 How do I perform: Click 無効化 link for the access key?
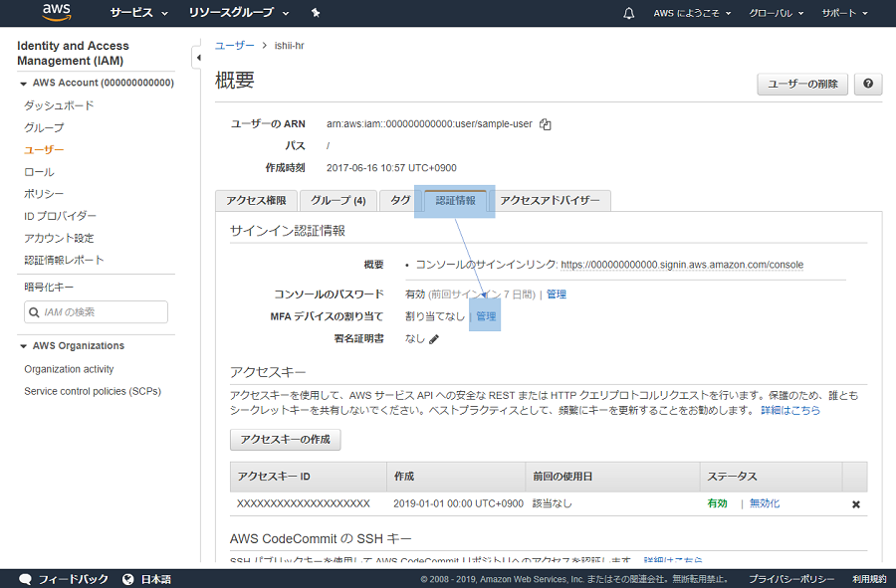[764, 503]
